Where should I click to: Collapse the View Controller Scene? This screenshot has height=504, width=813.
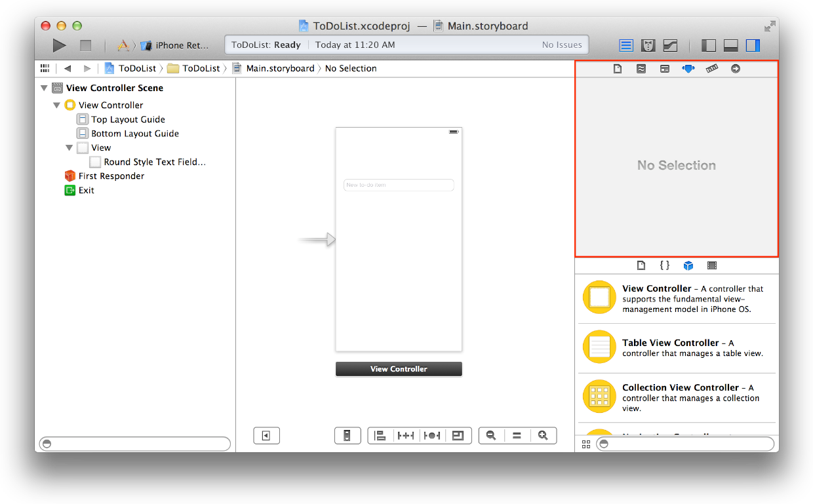pos(44,88)
